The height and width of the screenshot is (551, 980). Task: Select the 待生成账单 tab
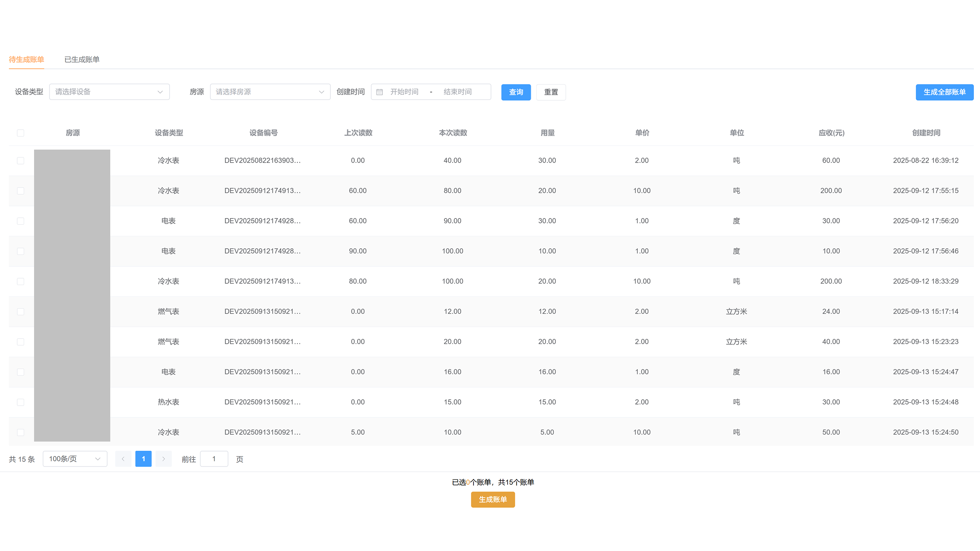coord(26,59)
